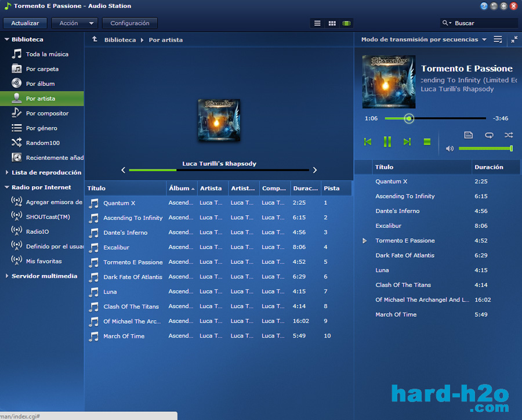Collapse Radio por Internet section
Image resolution: width=522 pixels, height=420 pixels.
click(x=6, y=187)
